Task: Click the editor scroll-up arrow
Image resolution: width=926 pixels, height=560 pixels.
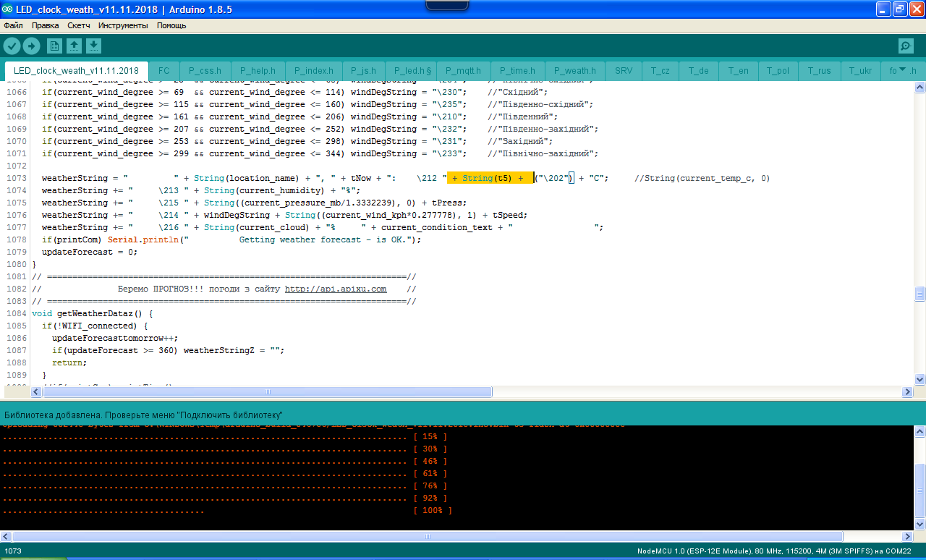Action: [919, 88]
